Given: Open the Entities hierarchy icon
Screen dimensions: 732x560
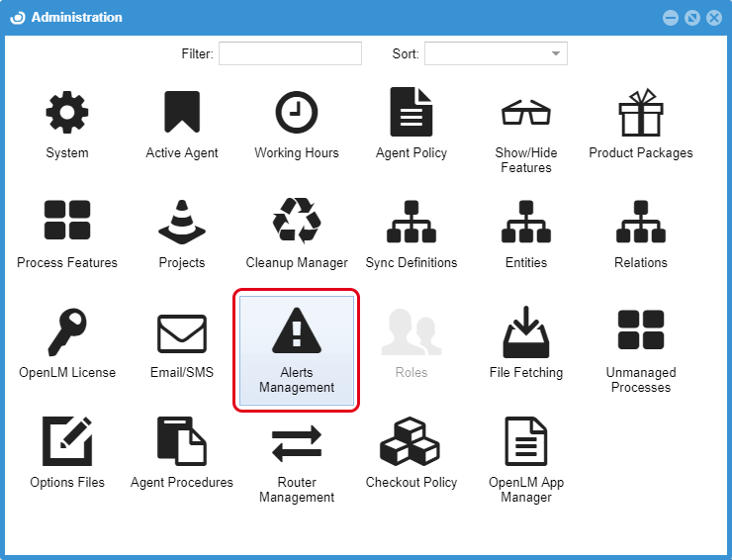Looking at the screenshot, I should 525,222.
